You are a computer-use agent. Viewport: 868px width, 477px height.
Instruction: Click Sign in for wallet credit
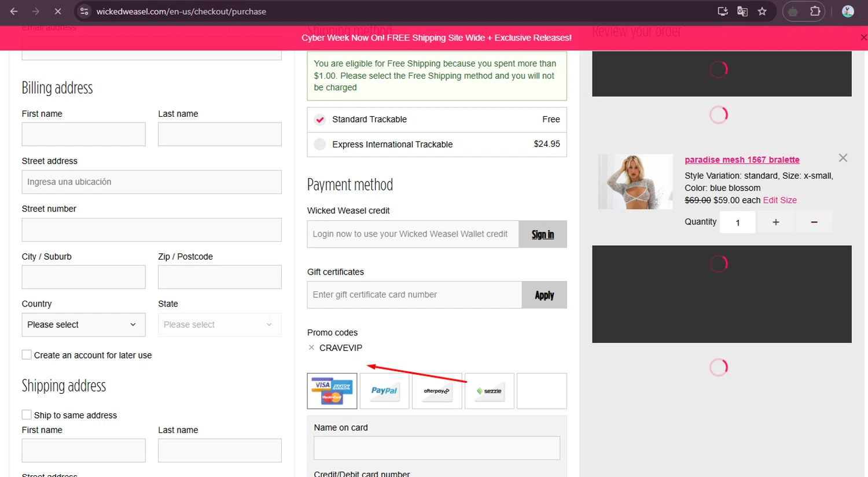tap(543, 234)
